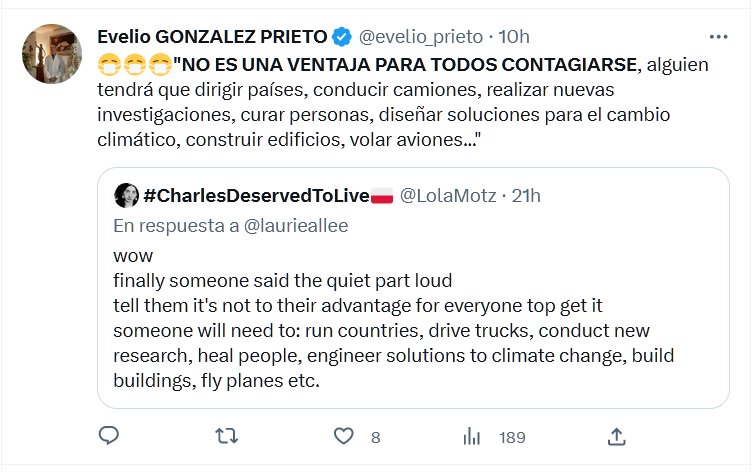Retweet this post via the retweet icon
The height and width of the screenshot is (472, 752).
[227, 436]
